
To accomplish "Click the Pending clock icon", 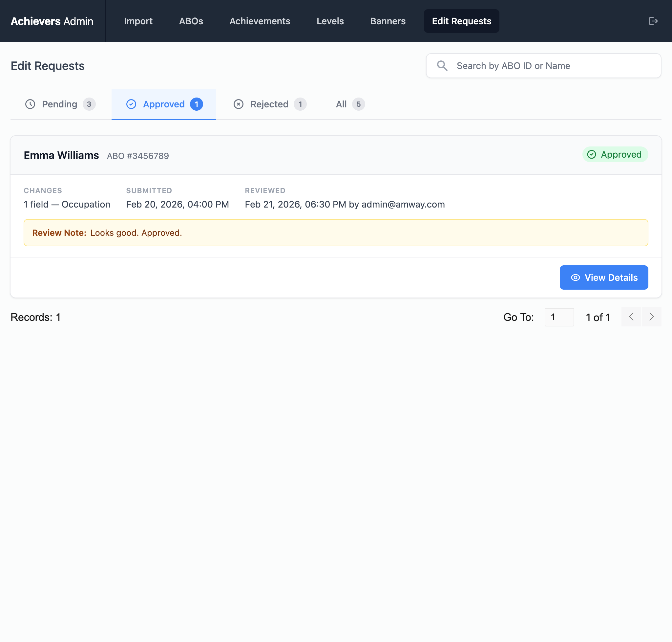I will click(x=30, y=104).
